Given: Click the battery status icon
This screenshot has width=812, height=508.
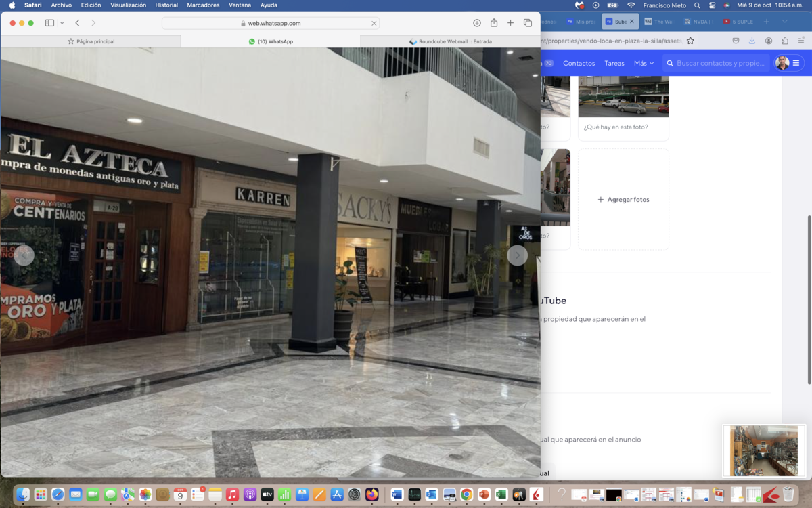Looking at the screenshot, I should pos(613,5).
